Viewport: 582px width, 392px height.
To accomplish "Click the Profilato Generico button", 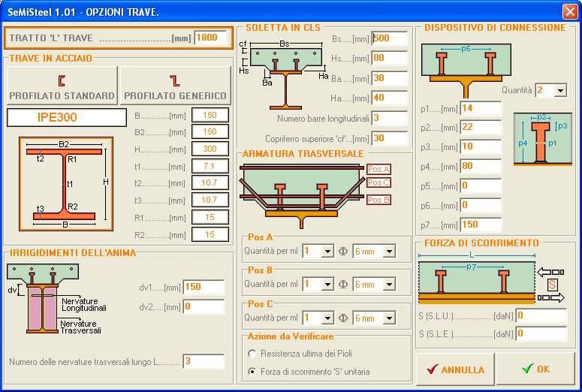I will coord(175,86).
